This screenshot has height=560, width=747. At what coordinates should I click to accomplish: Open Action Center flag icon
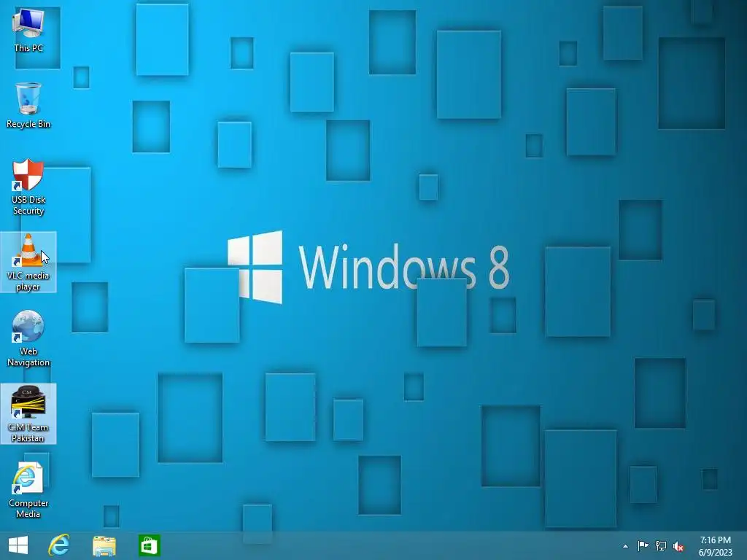(x=643, y=546)
